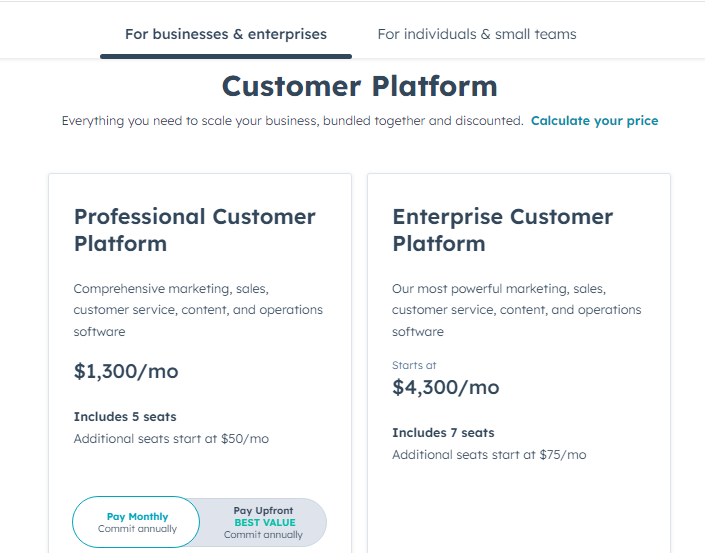Click the Starts at label above Enterprise price
Image resolution: width=705 pixels, height=553 pixels.
tap(414, 365)
